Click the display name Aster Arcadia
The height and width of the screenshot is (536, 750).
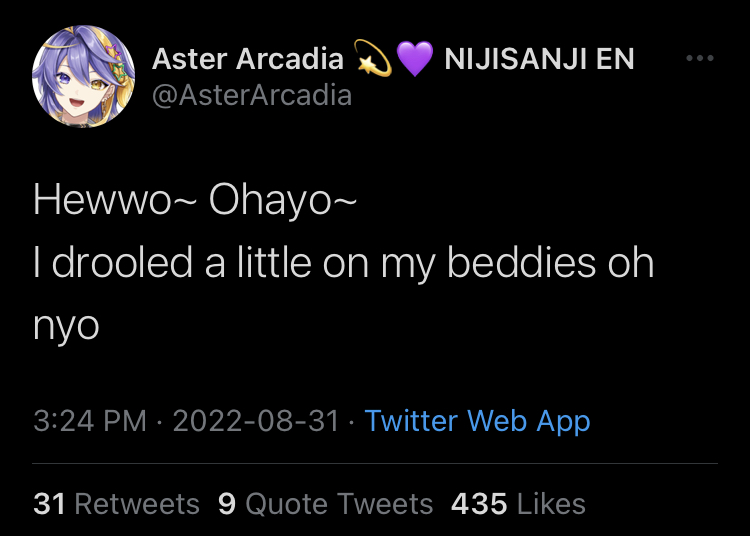pos(247,59)
